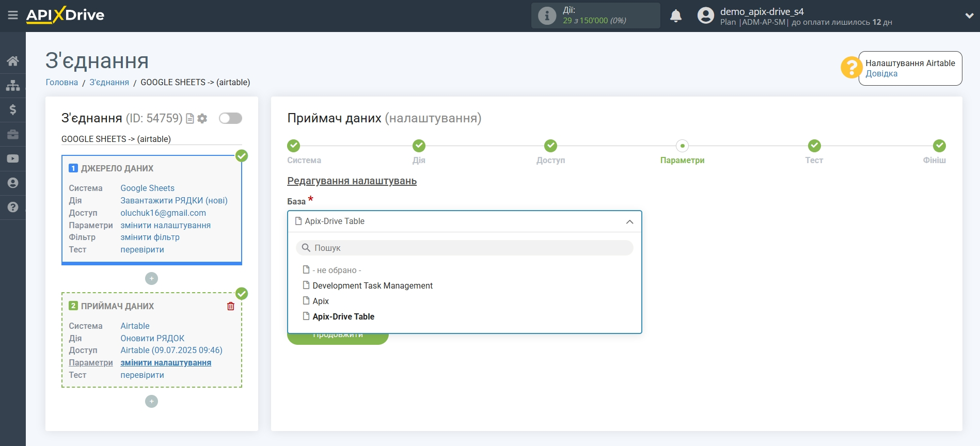Open the home sidebar icon
This screenshot has width=980, height=446.
pyautogui.click(x=13, y=61)
